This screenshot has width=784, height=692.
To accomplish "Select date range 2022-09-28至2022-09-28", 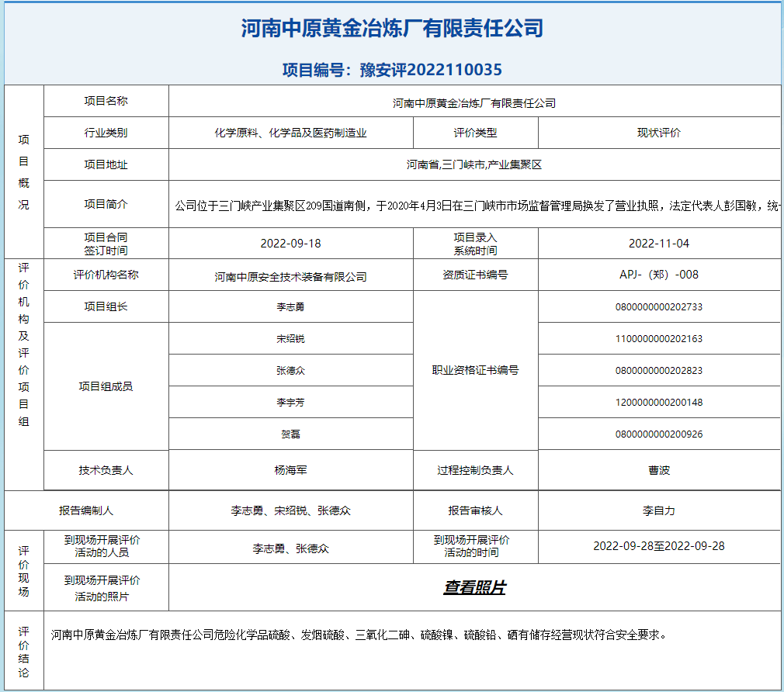I will (659, 547).
